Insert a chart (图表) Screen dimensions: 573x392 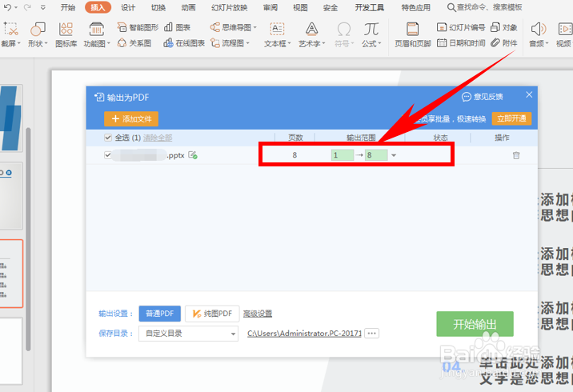(x=177, y=27)
